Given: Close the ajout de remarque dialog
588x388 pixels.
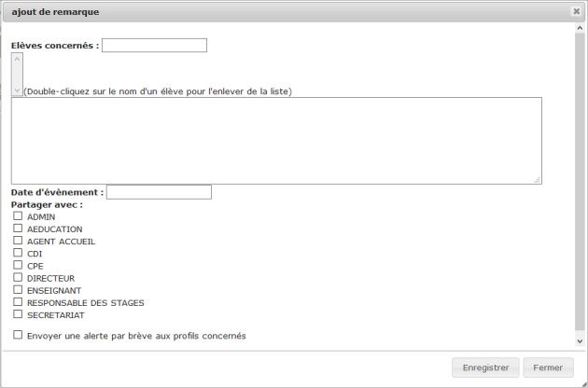Looking at the screenshot, I should click(x=576, y=11).
